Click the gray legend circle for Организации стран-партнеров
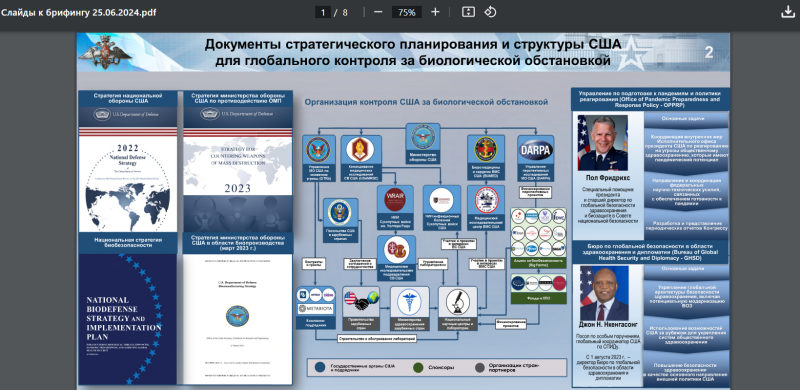The image size is (800, 390). coord(480,367)
